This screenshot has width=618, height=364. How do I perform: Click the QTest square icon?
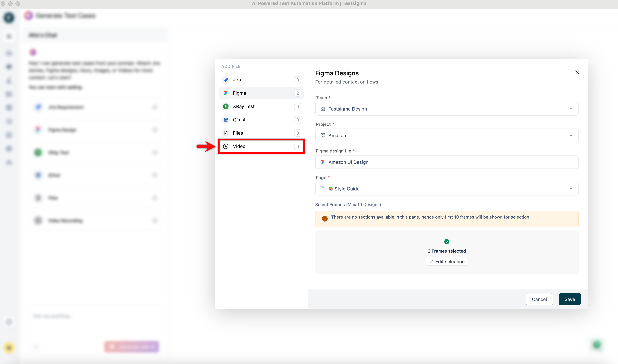click(226, 120)
